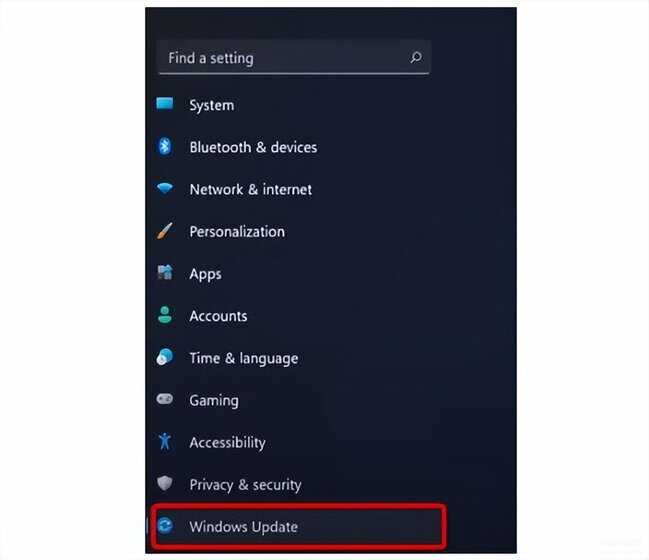Click the Time & language globe icon
This screenshot has width=649, height=560.
click(x=165, y=357)
